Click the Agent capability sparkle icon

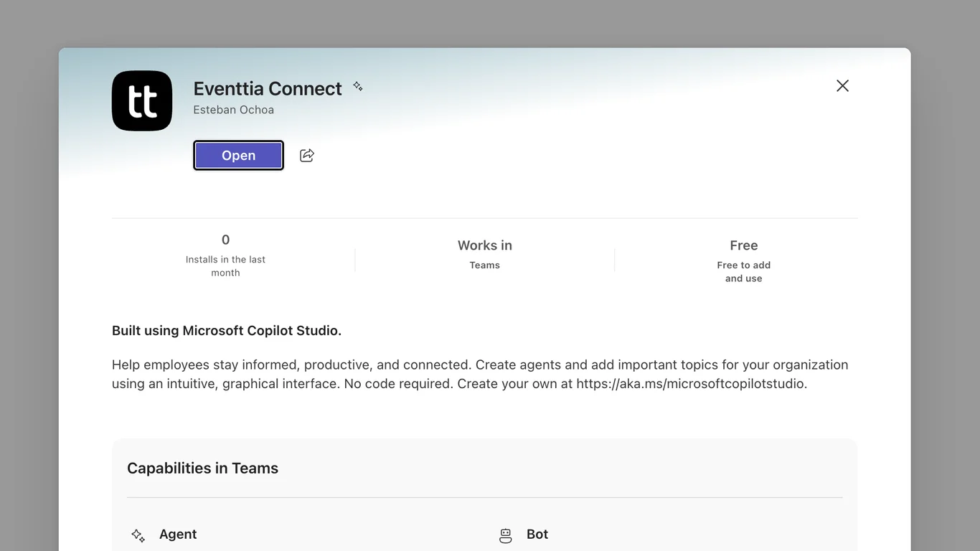[138, 535]
